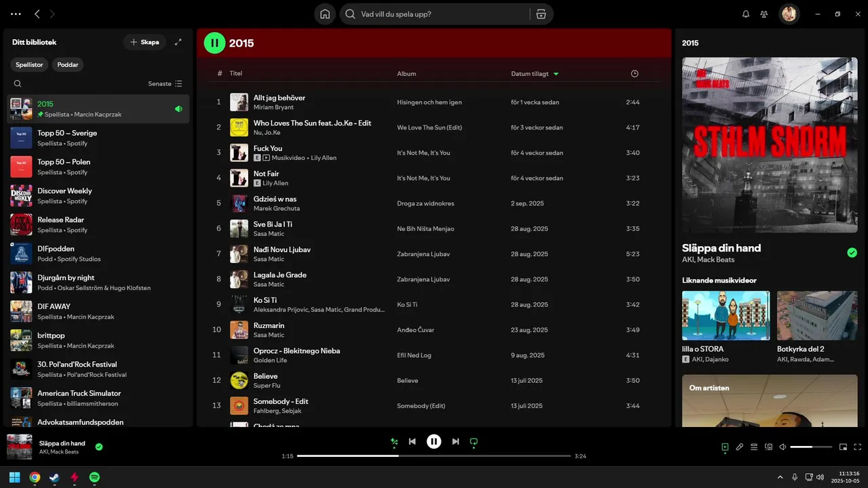Expand Ditt bibliotek to full view
The image size is (868, 488).
[178, 42]
